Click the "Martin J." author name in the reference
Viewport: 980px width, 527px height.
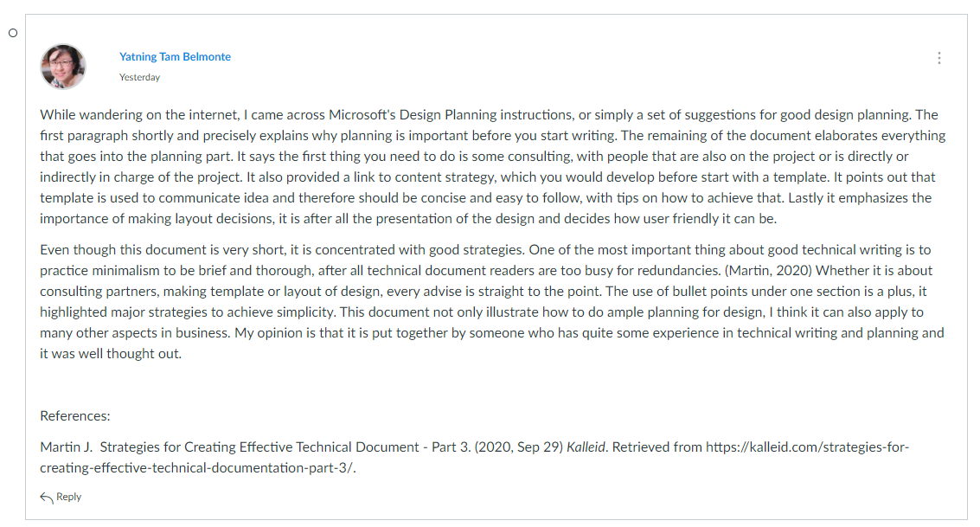pos(67,447)
